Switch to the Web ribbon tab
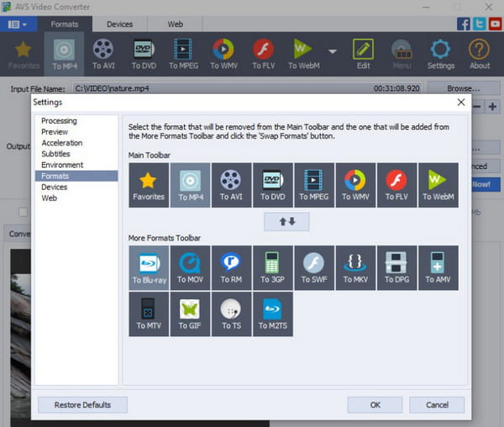The height and width of the screenshot is (427, 504). pyautogui.click(x=176, y=24)
